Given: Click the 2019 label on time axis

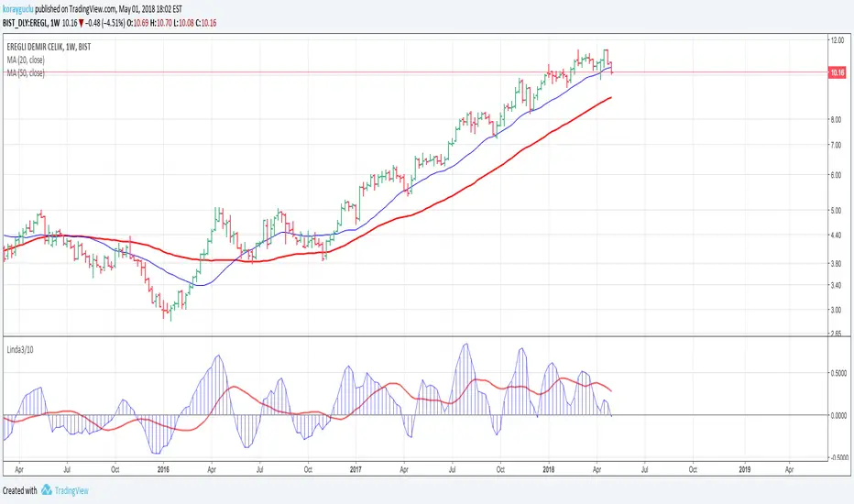Looking at the screenshot, I should point(745,469).
